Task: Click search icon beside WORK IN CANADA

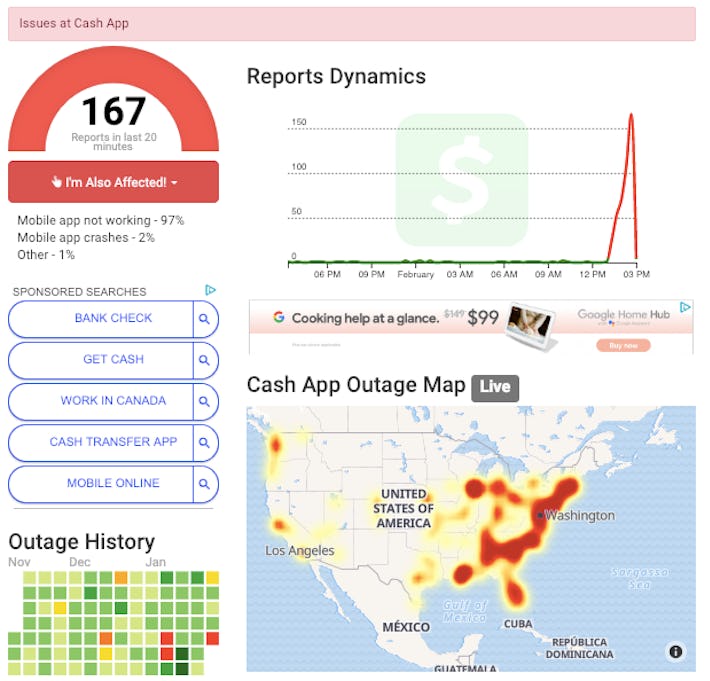Action: point(204,401)
